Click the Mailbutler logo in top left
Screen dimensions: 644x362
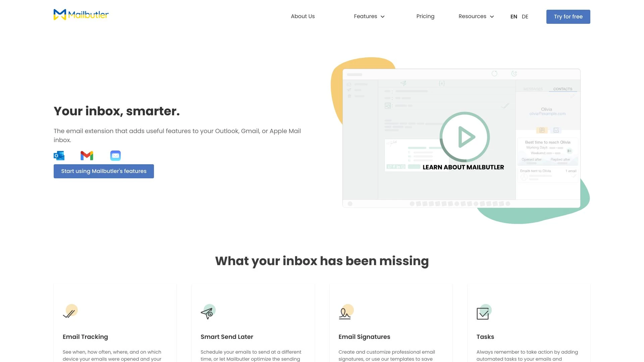[81, 15]
